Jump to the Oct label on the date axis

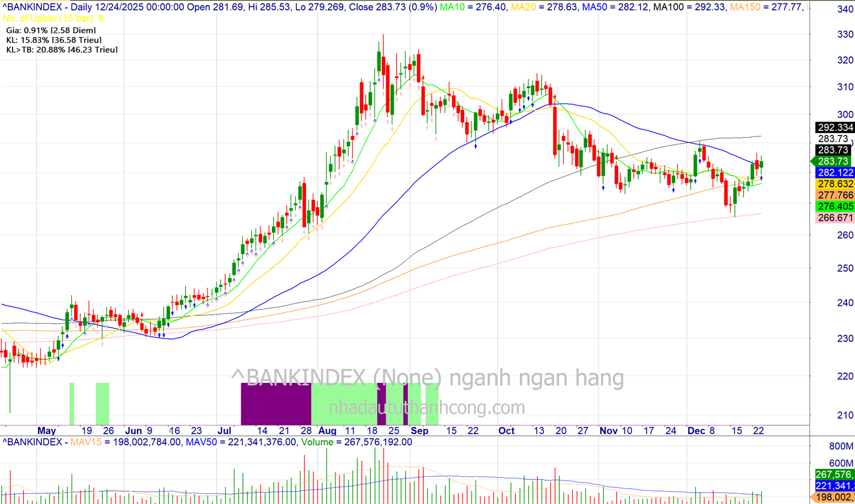point(506,431)
